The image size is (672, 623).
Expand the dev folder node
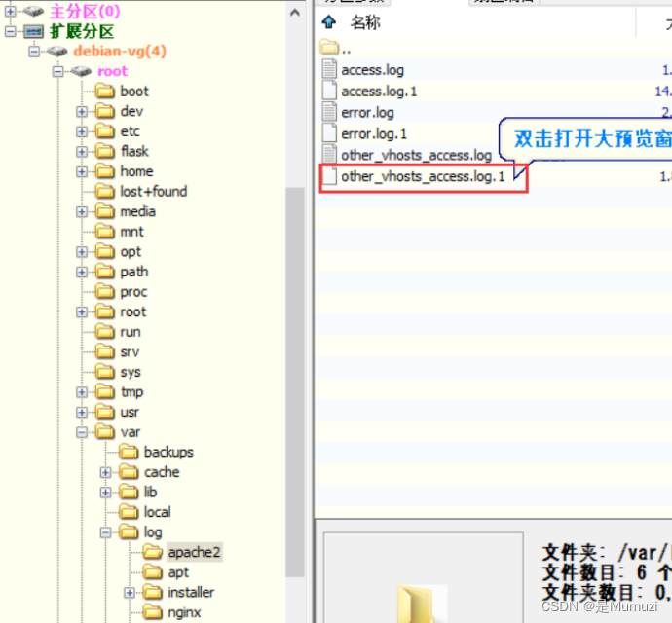click(82, 111)
